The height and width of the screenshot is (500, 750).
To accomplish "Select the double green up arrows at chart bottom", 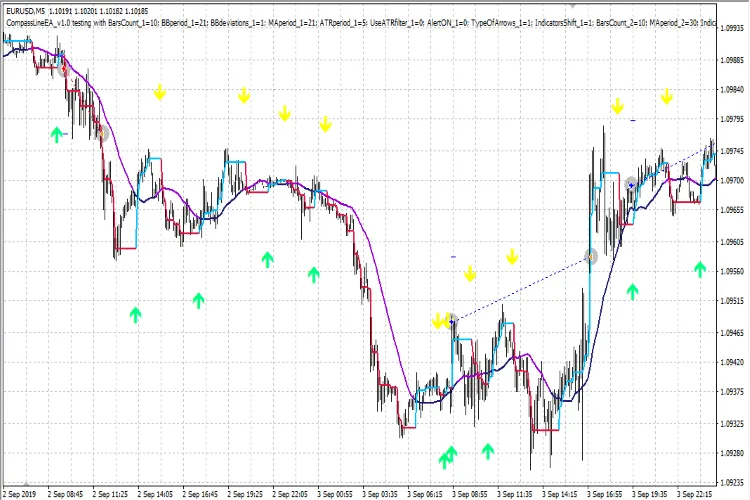I will tap(447, 457).
